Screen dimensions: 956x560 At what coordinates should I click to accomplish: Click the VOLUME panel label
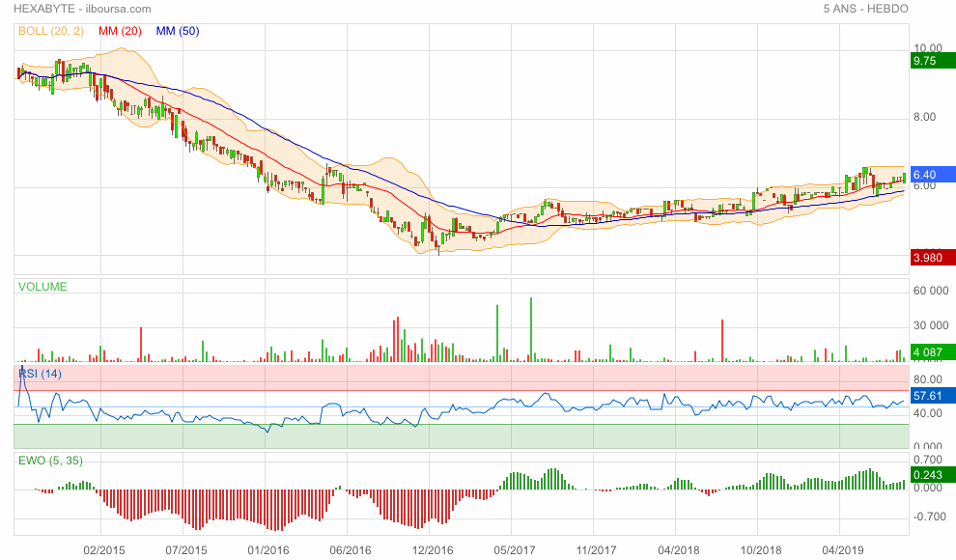point(42,287)
